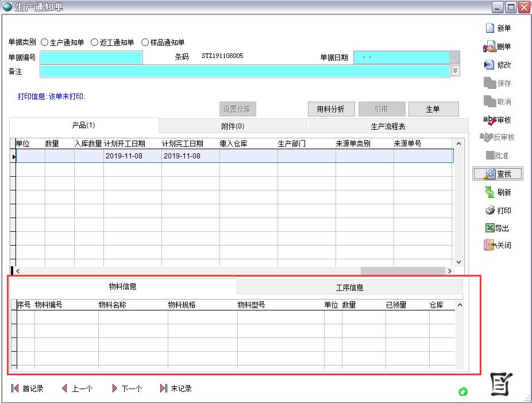Click the product grid horizontal scrollbar thumb
The width and height of the screenshot is (532, 404).
click(402, 271)
